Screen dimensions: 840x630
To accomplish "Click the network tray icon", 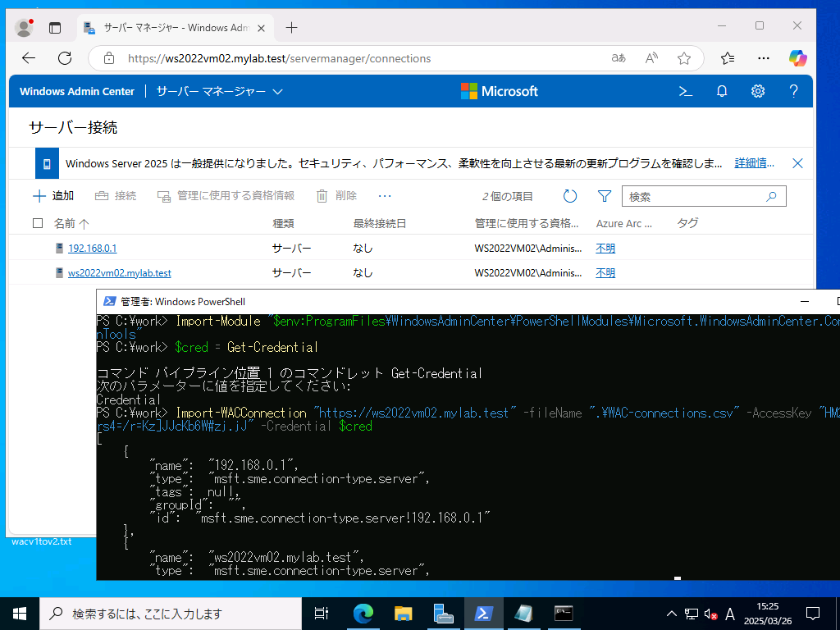I will click(691, 614).
